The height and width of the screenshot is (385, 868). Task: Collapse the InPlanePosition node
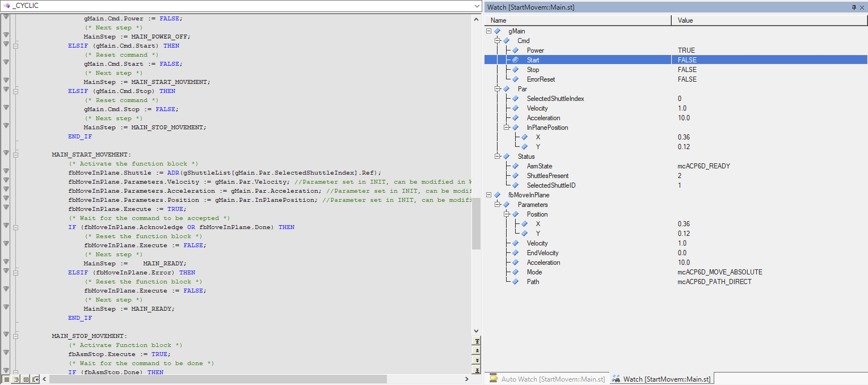coord(507,128)
